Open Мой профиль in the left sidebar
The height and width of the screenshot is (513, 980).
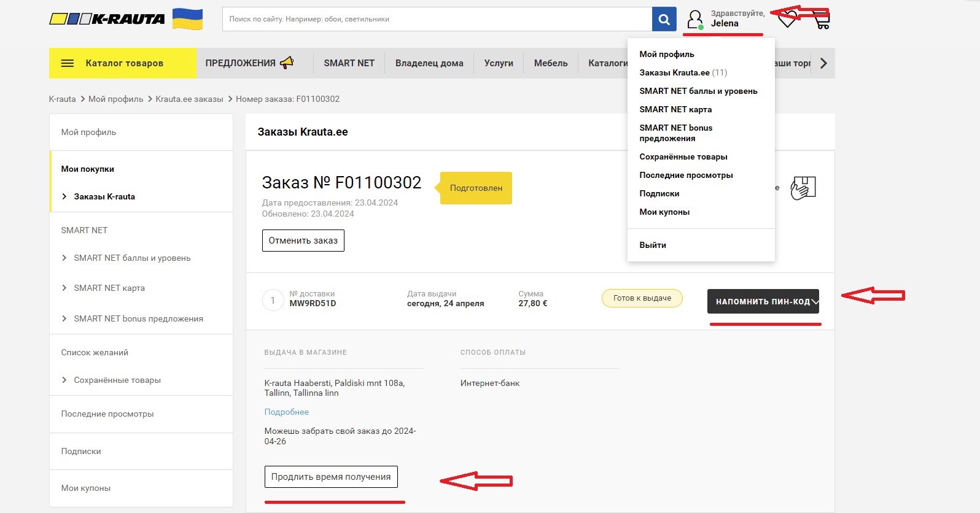(88, 132)
